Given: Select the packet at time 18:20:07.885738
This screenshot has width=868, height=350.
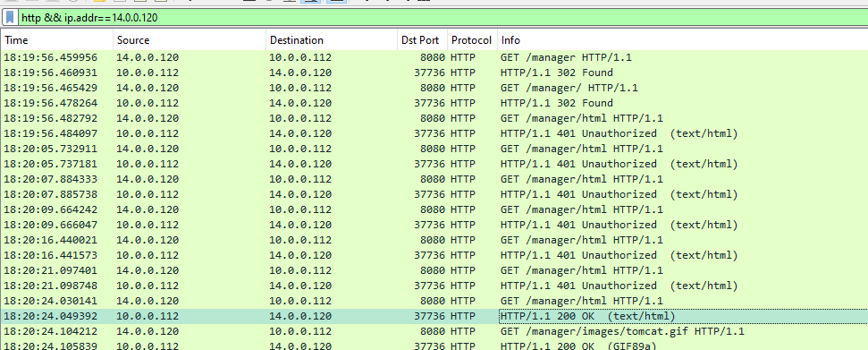Looking at the screenshot, I should [434, 194].
